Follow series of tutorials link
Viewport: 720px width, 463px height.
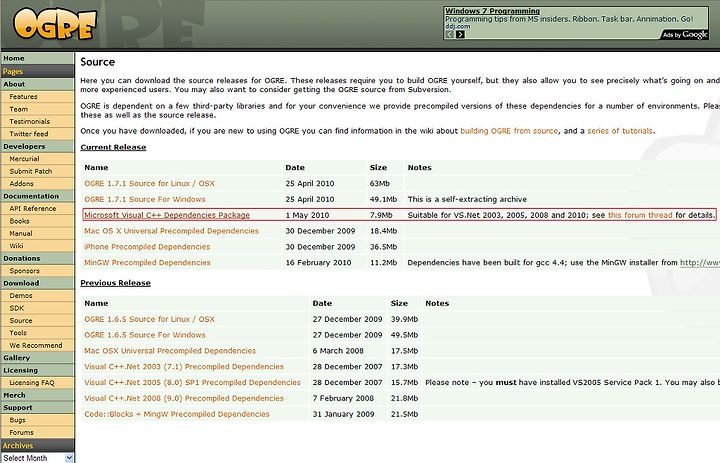[x=620, y=131]
